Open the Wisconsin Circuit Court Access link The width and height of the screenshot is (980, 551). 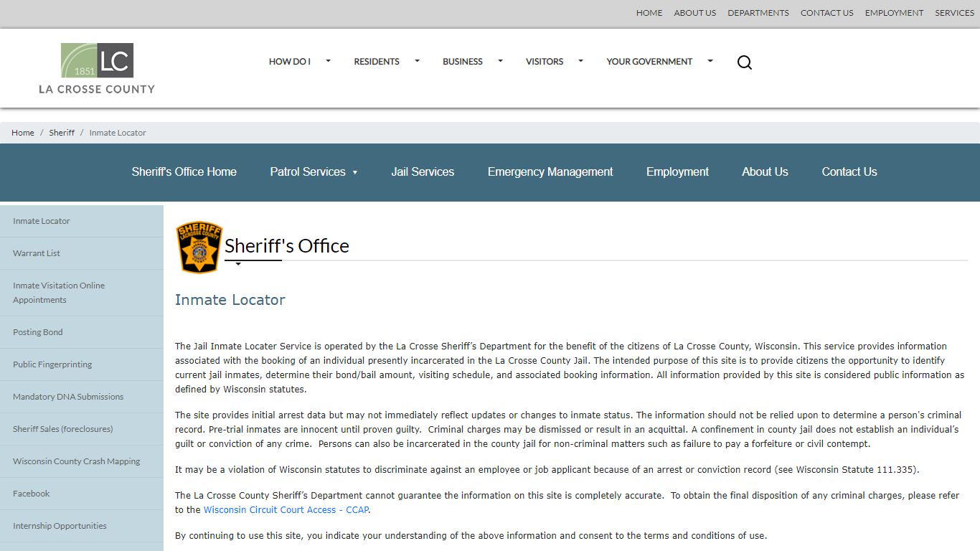coord(286,510)
